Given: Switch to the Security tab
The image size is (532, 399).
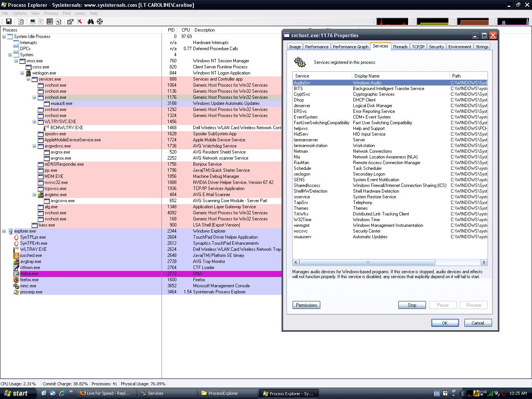Looking at the screenshot, I should (x=436, y=47).
